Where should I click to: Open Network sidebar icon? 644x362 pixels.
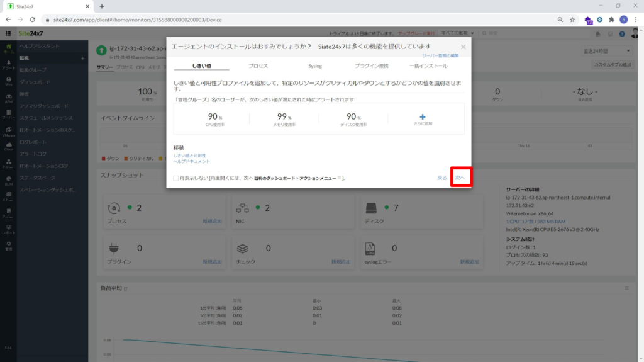click(8, 164)
